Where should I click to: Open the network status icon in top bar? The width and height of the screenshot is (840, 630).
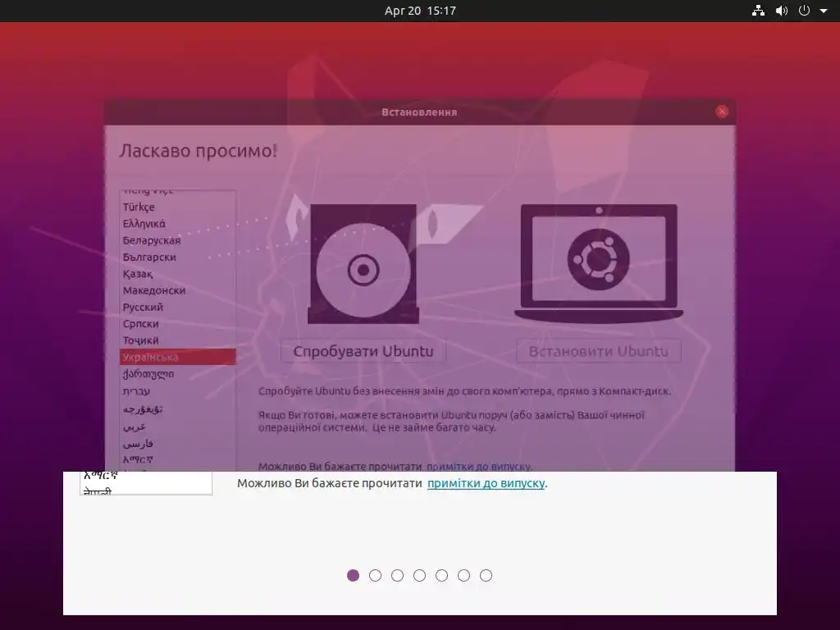click(758, 11)
